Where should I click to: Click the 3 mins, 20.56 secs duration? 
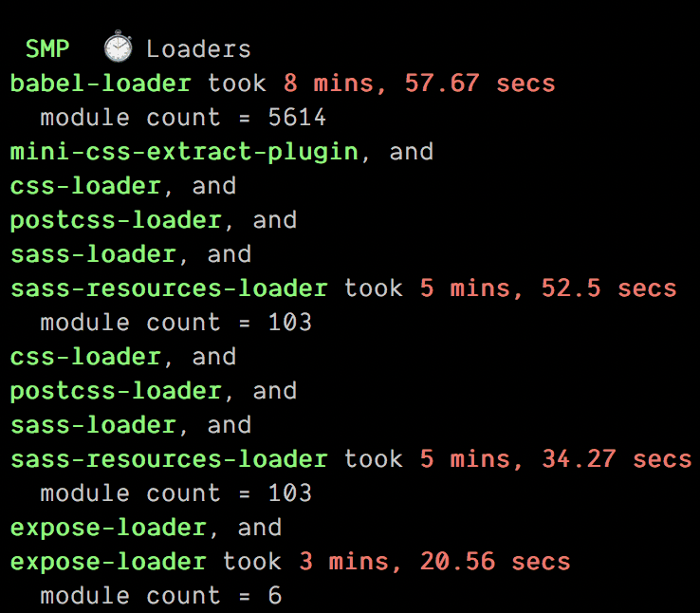point(434,562)
